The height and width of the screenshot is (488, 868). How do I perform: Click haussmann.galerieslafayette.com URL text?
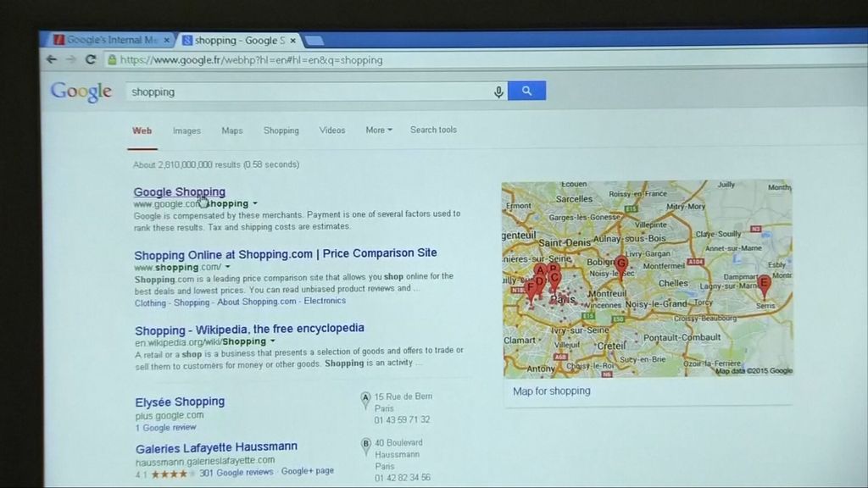coord(205,460)
